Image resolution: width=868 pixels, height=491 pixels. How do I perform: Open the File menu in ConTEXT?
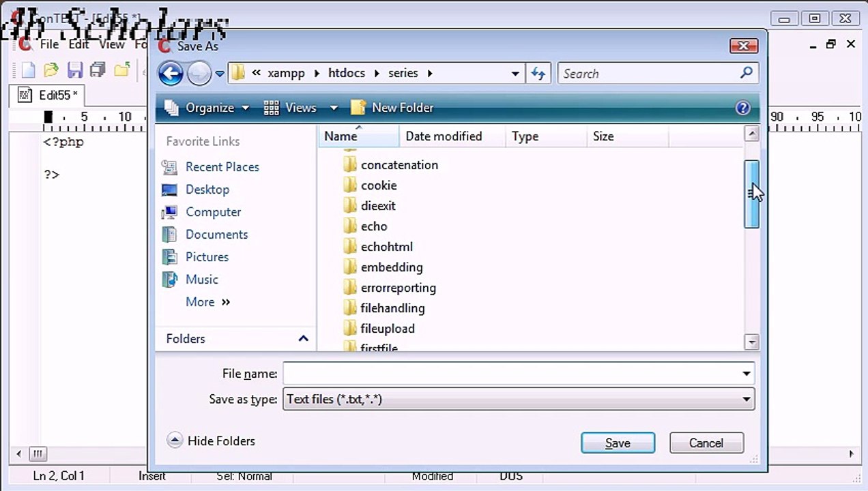pos(49,44)
